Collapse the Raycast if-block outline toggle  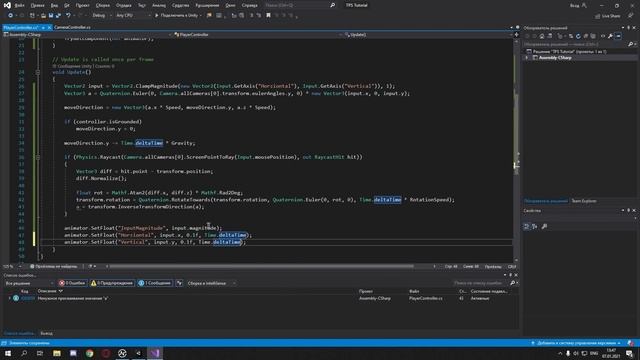coord(38,157)
